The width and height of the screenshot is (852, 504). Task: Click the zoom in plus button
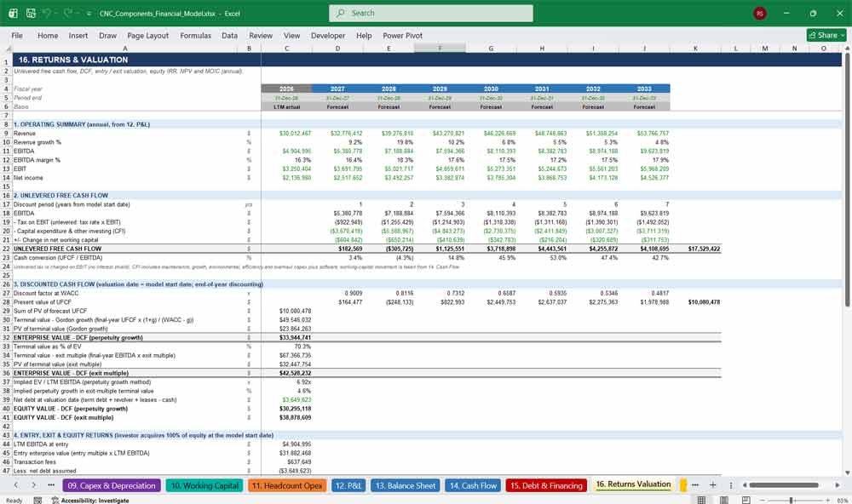point(827,500)
